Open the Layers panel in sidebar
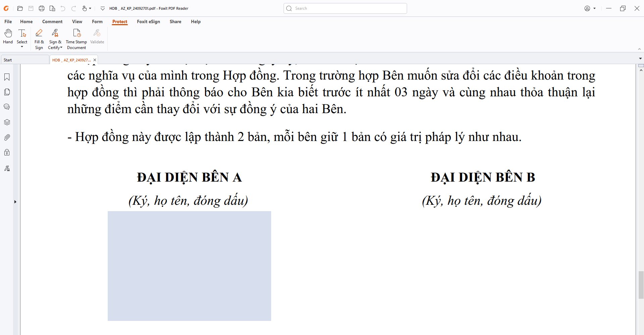Viewport: 644px width, 335px height. click(7, 122)
